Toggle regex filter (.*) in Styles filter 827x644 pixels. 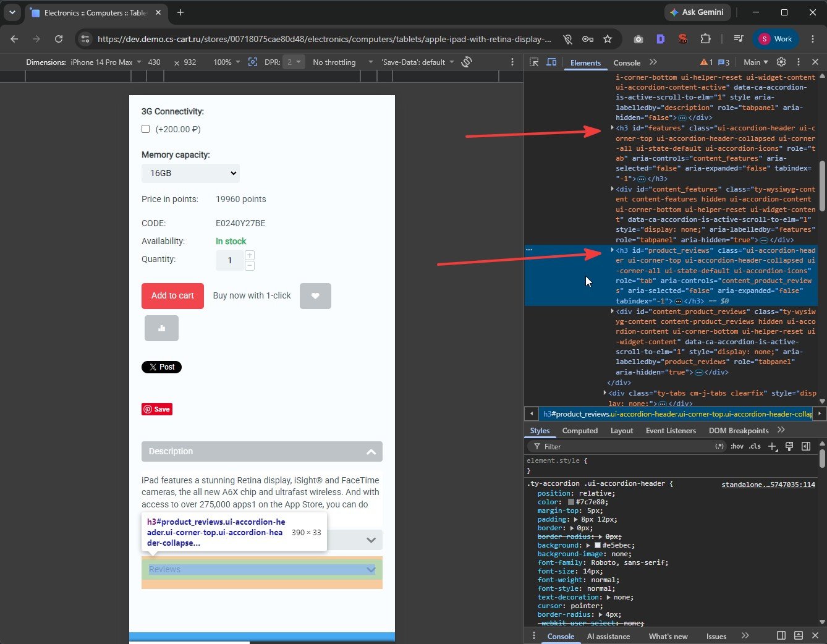pyautogui.click(x=719, y=446)
